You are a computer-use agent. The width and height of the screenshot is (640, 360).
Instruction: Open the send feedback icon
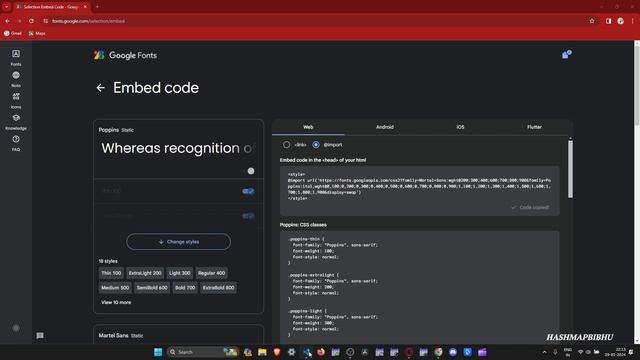(40, 336)
